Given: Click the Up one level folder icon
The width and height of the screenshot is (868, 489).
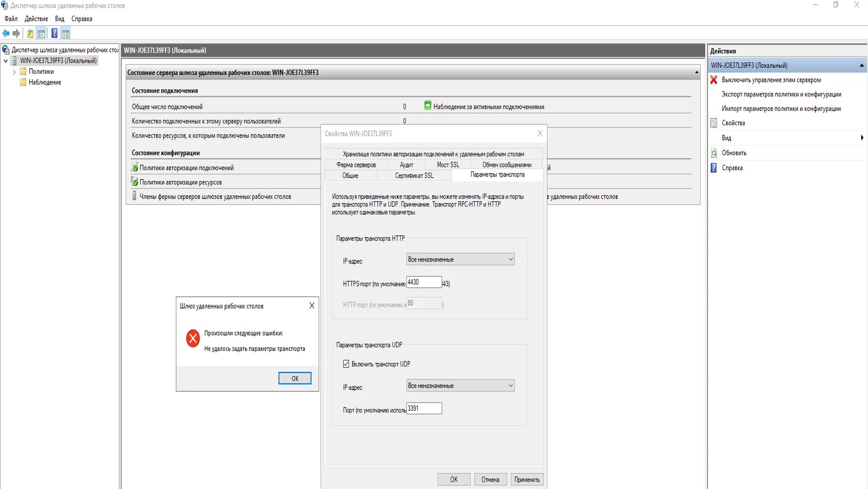Looking at the screenshot, I should (x=30, y=33).
